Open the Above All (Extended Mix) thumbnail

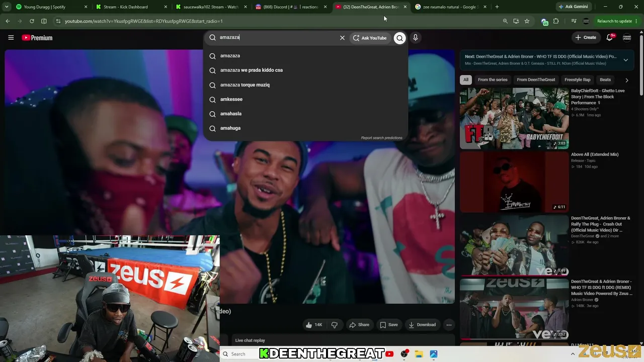pos(514,182)
